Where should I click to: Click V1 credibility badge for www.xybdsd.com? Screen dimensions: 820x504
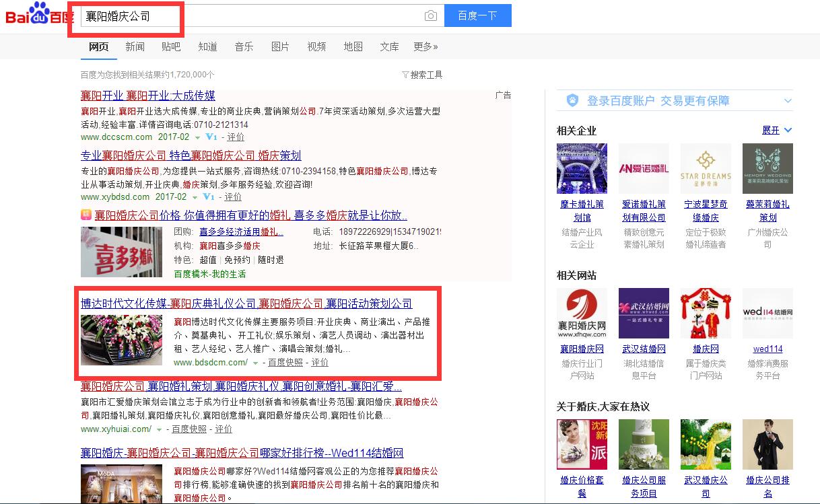tap(208, 196)
